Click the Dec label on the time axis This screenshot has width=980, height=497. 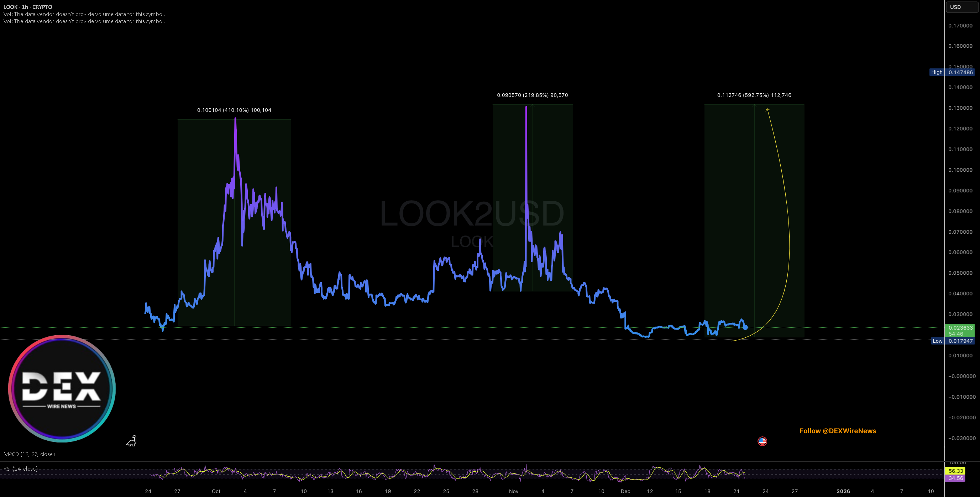pos(625,491)
